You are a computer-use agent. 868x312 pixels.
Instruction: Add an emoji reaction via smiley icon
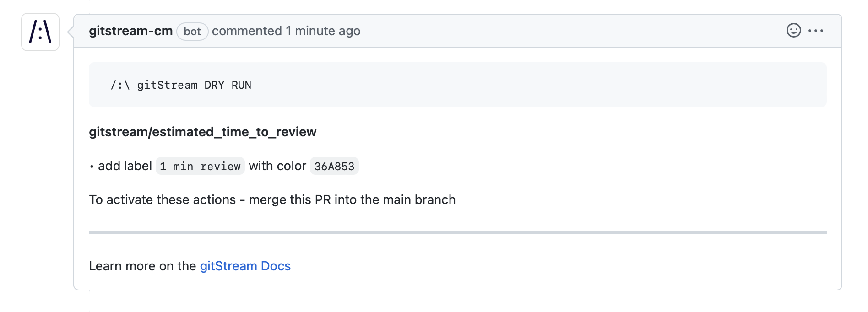click(x=793, y=31)
